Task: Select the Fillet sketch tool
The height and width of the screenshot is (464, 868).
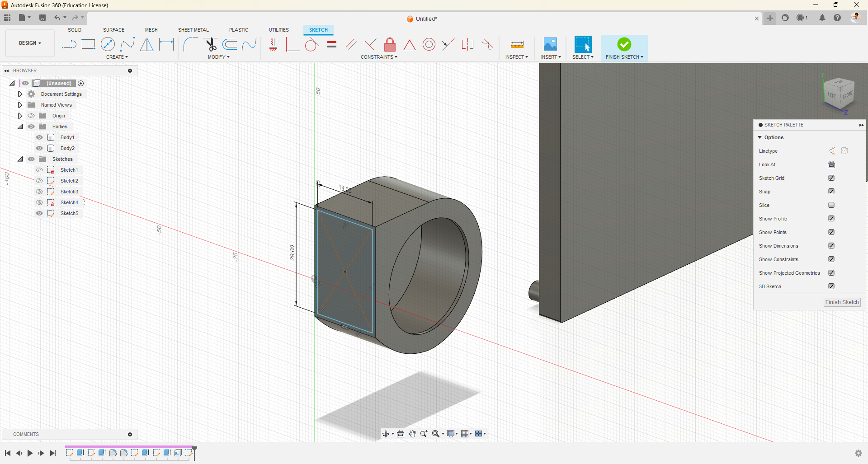Action: 190,44
